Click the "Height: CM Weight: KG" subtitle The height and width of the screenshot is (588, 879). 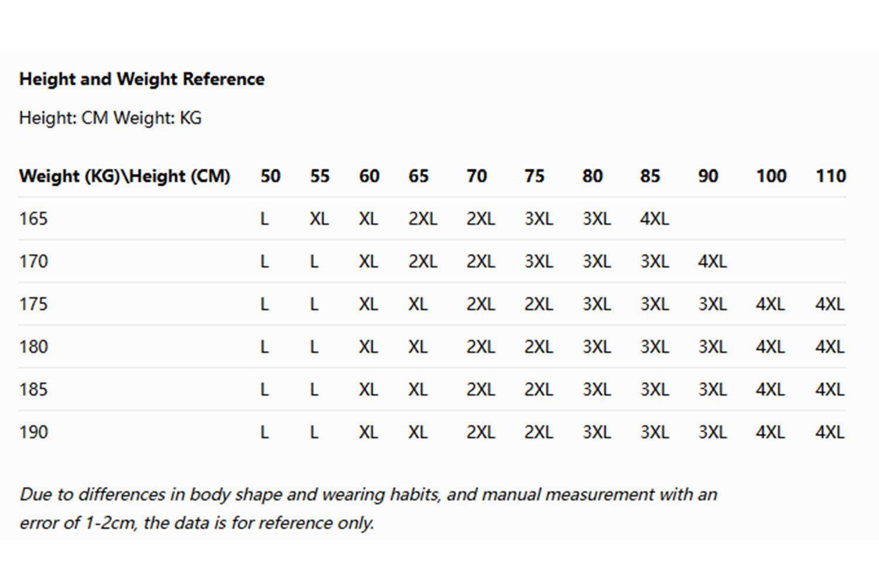click(110, 118)
